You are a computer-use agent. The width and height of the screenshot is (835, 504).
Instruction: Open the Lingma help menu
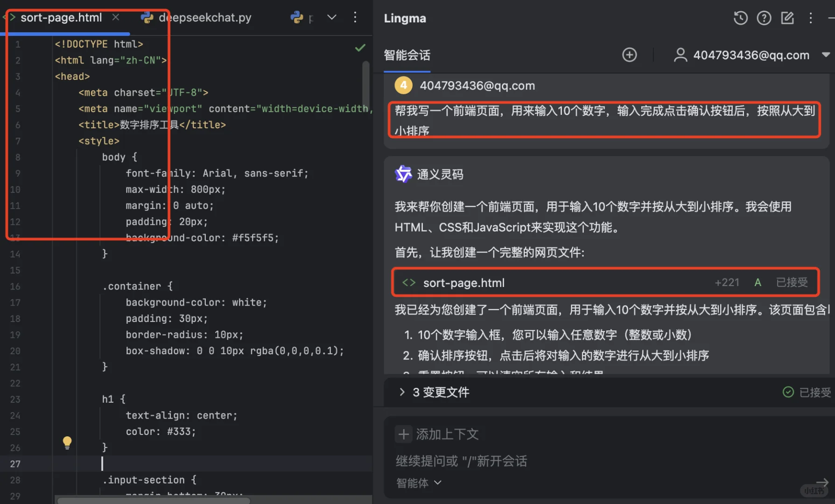[764, 18]
